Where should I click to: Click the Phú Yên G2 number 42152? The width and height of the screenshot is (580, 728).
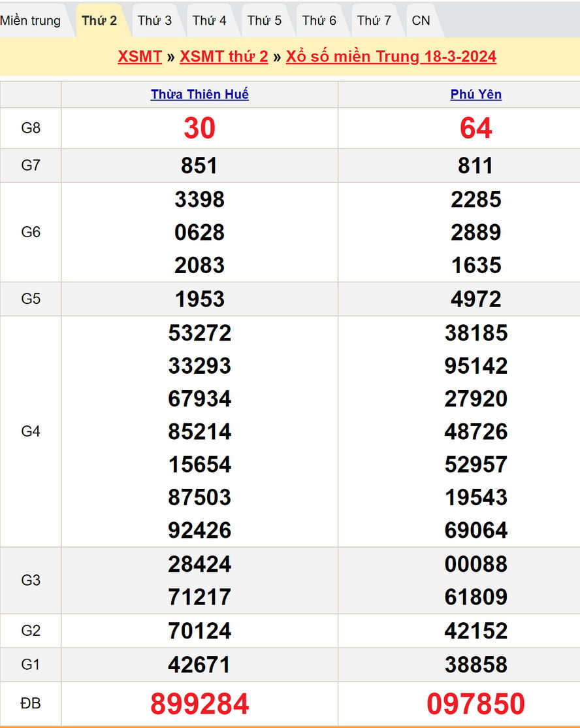point(475,631)
